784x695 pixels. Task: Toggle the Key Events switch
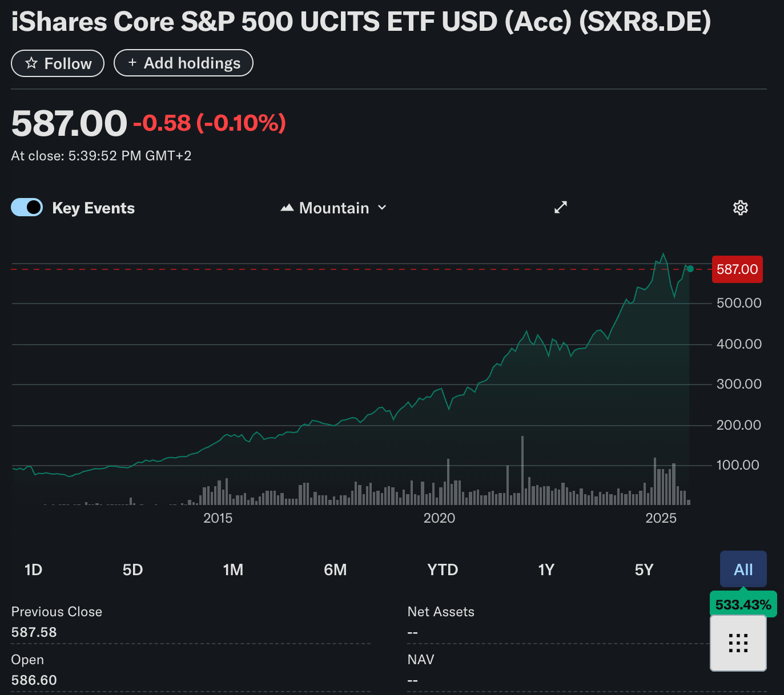tap(27, 207)
